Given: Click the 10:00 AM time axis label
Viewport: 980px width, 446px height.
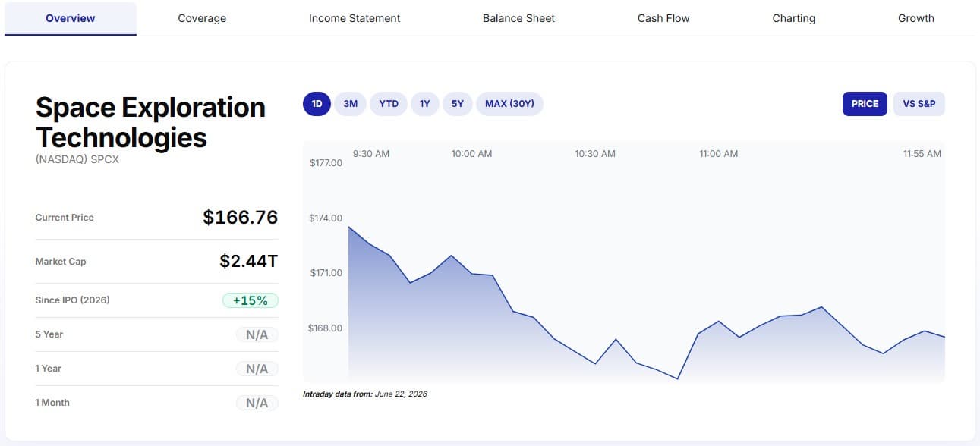Looking at the screenshot, I should pos(471,154).
